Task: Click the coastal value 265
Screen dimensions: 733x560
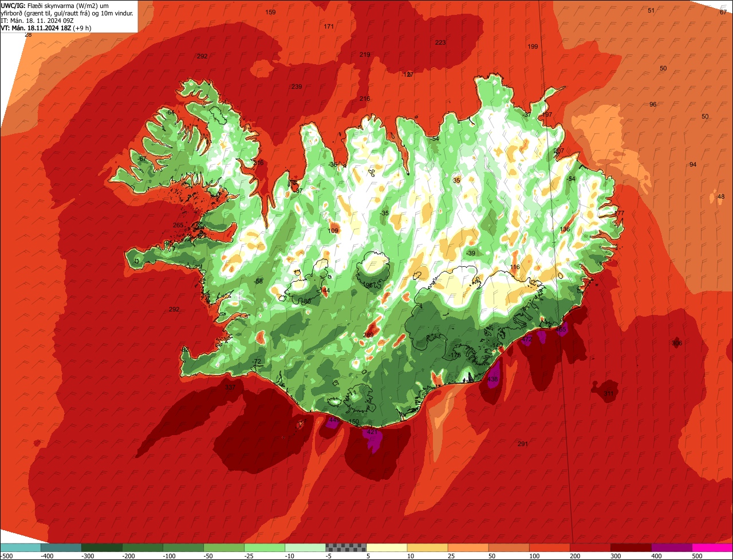Action: (x=178, y=225)
